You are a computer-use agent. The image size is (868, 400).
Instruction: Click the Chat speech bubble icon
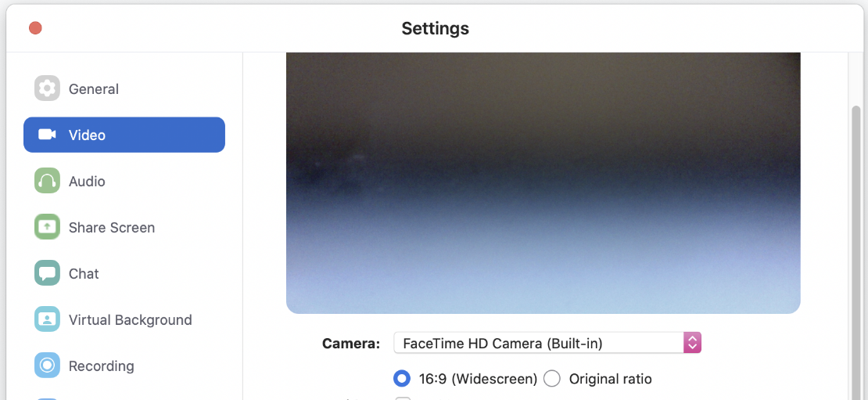(x=47, y=273)
